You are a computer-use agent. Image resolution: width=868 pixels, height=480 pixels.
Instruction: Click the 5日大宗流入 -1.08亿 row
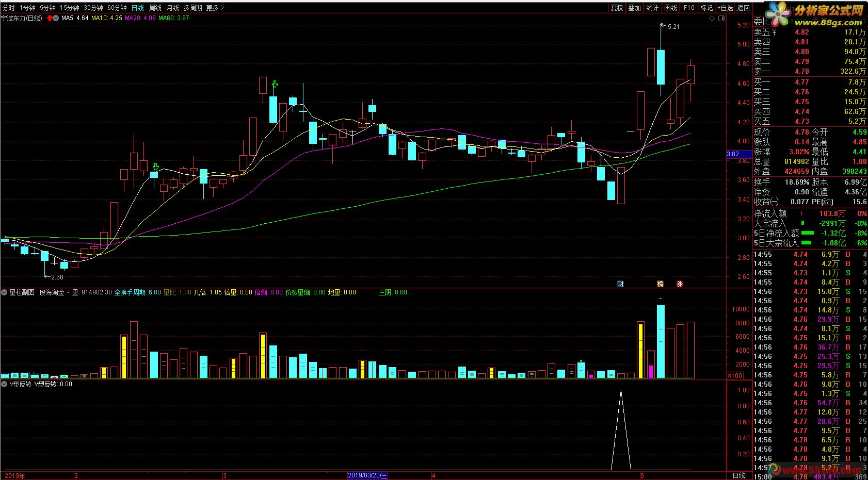point(810,243)
